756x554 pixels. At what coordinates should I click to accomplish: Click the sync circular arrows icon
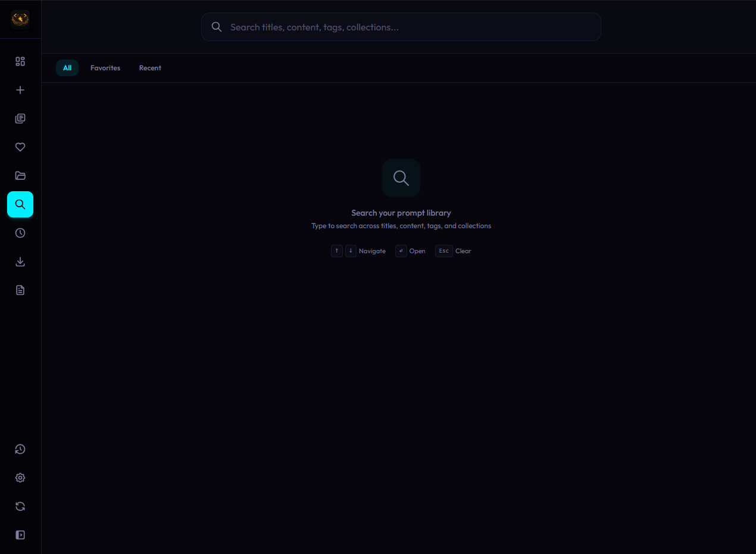tap(20, 506)
